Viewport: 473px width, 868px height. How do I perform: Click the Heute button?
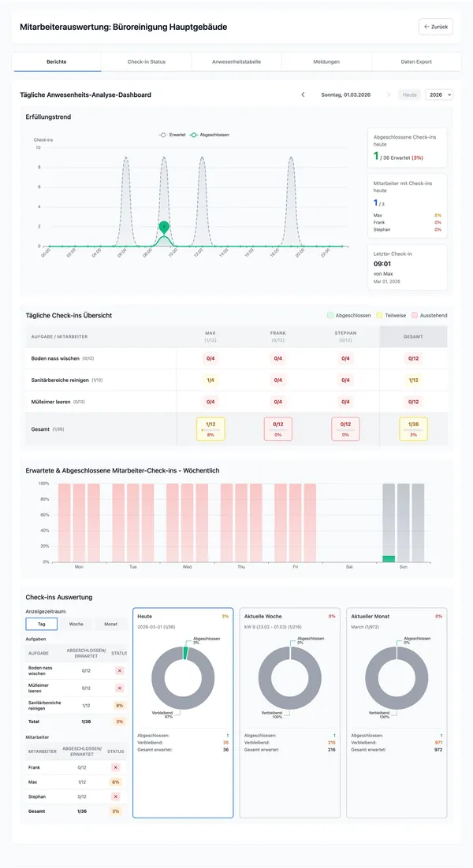[409, 95]
